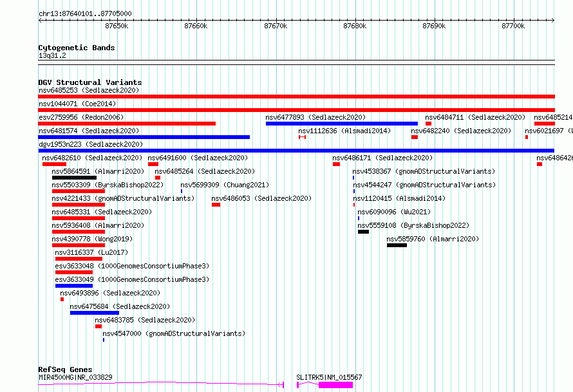Click the magenta SLITRK5 exon block
573x392 pixels.
tap(335, 385)
